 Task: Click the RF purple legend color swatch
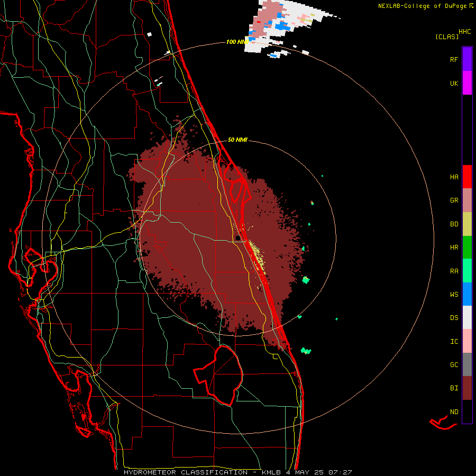(x=467, y=59)
